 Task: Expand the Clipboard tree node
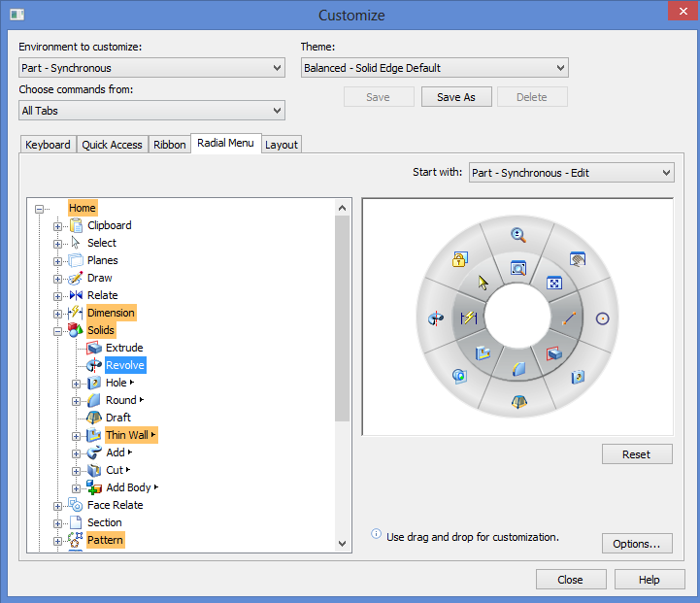tap(57, 226)
